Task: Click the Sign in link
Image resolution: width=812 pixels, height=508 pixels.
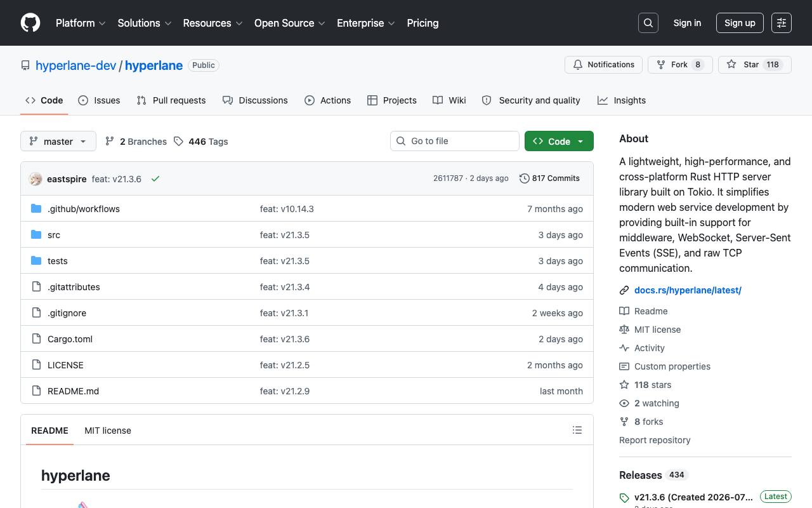Action: [687, 23]
